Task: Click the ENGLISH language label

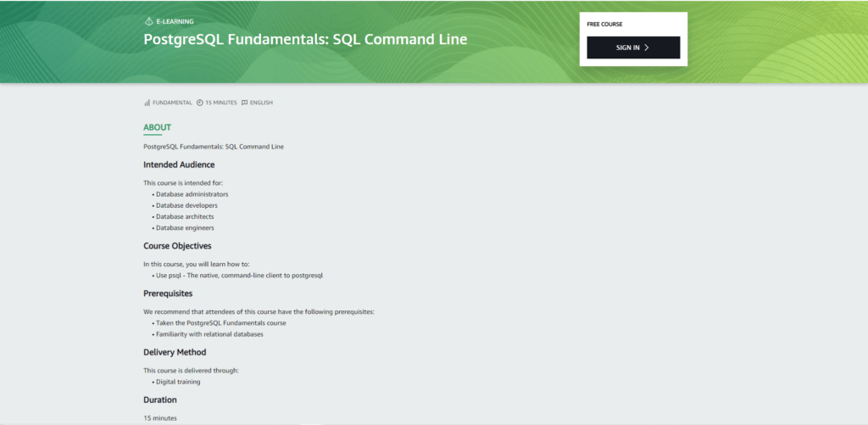Action: (261, 103)
